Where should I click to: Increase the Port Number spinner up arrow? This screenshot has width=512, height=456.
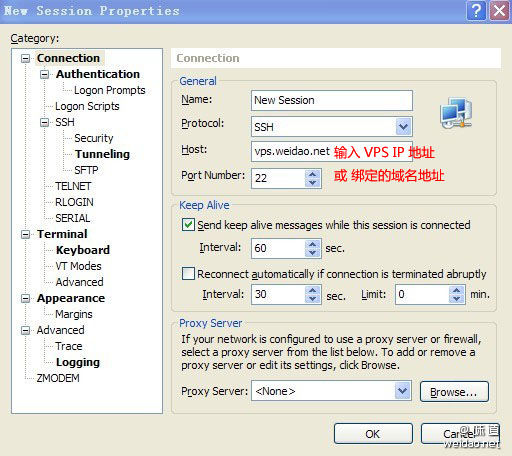pyautogui.click(x=312, y=174)
